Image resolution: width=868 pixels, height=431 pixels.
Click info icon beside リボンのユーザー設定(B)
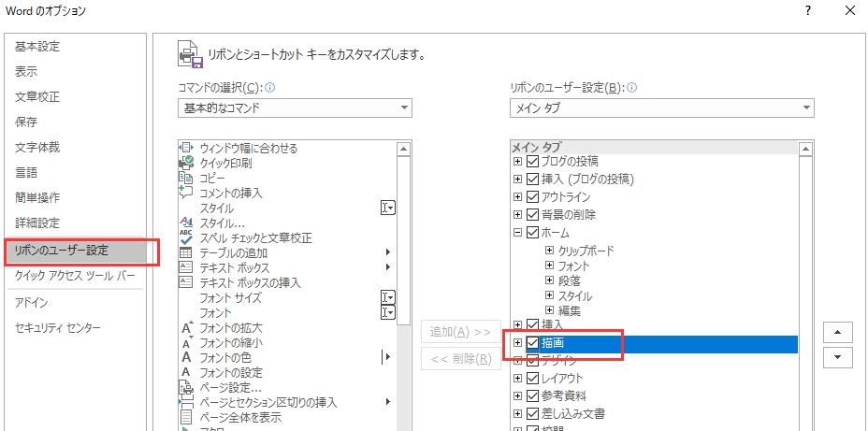tap(631, 88)
